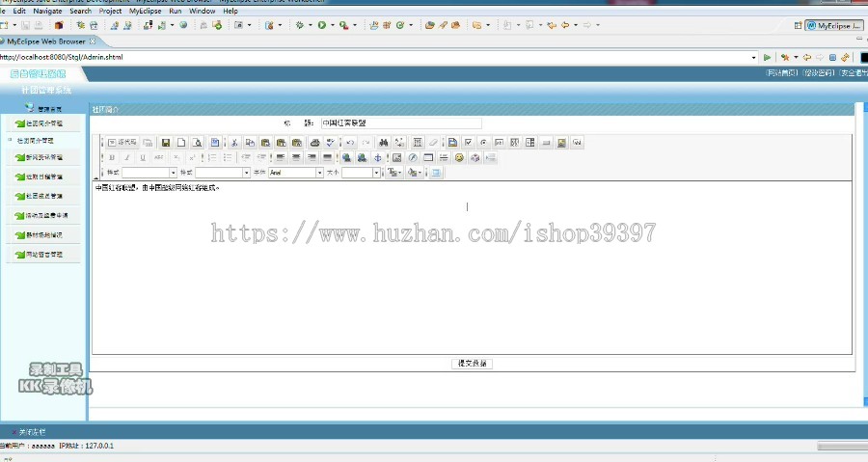Image resolution: width=868 pixels, height=462 pixels.
Task: Insert a radio button via editor icon
Action: (484, 143)
